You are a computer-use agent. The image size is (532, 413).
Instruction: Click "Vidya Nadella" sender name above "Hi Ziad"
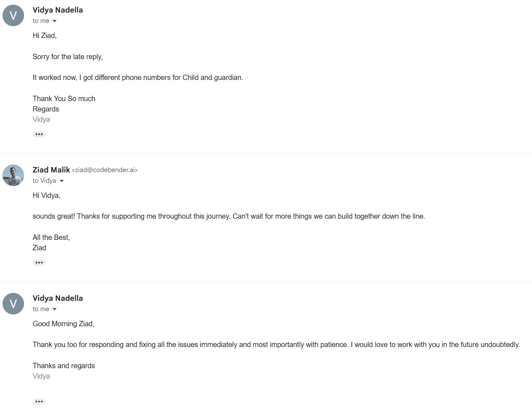(x=58, y=10)
